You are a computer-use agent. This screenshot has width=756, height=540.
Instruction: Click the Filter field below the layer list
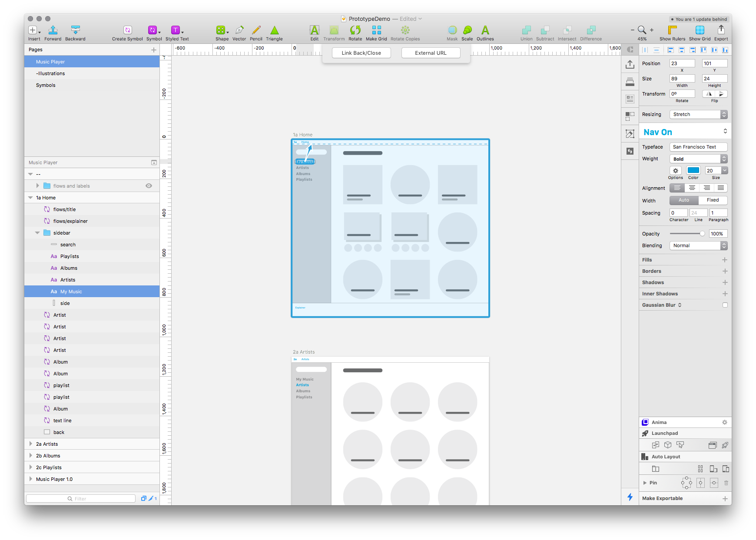tap(80, 498)
